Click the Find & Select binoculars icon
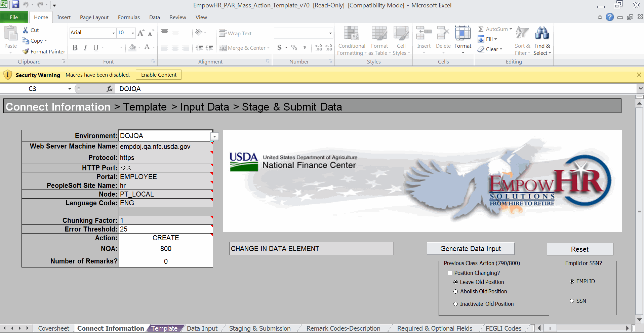Viewport: 644px width, 333px height. pyautogui.click(x=542, y=33)
